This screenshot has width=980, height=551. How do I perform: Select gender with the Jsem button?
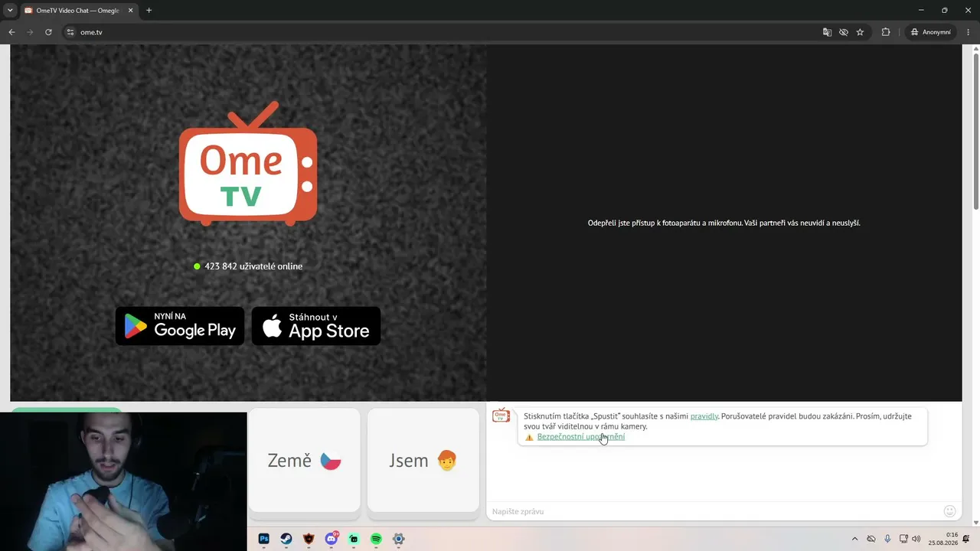click(423, 460)
